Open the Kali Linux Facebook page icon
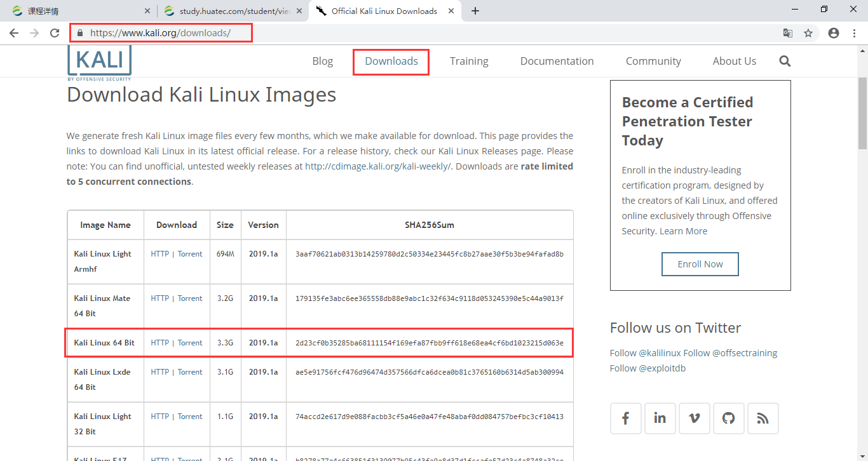Viewport: 868px width, 461px height. click(625, 418)
